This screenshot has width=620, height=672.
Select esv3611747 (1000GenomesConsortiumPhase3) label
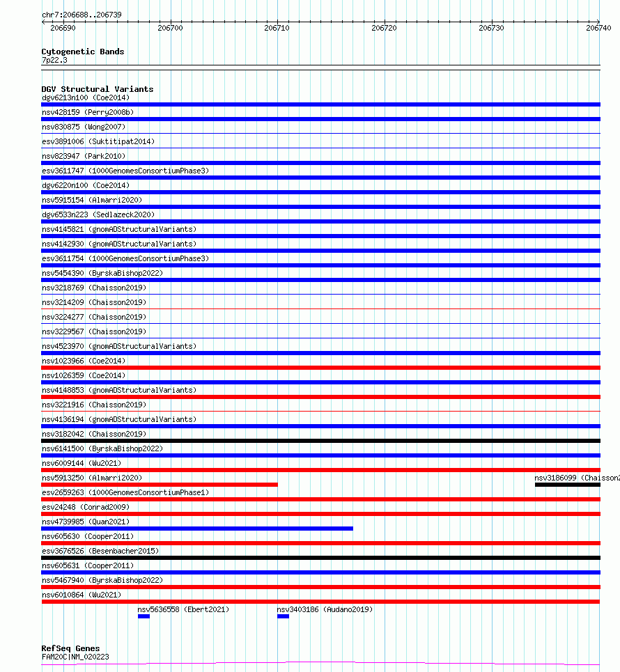coord(125,171)
